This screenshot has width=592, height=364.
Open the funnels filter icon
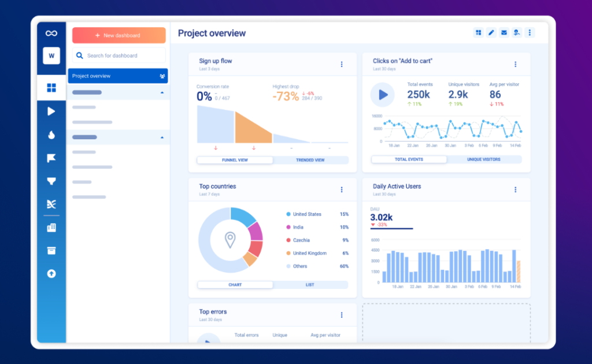(x=51, y=180)
